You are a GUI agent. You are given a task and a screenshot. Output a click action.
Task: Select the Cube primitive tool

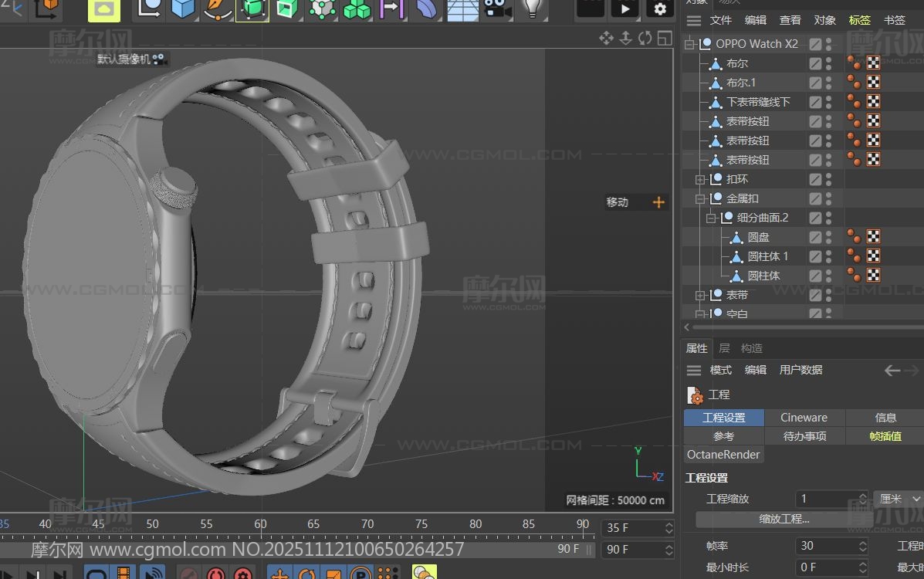click(x=183, y=8)
